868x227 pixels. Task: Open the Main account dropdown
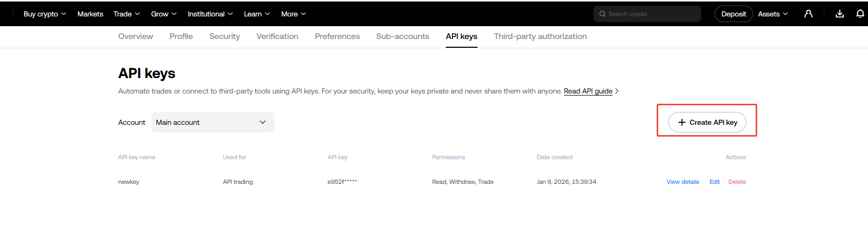[x=212, y=122]
